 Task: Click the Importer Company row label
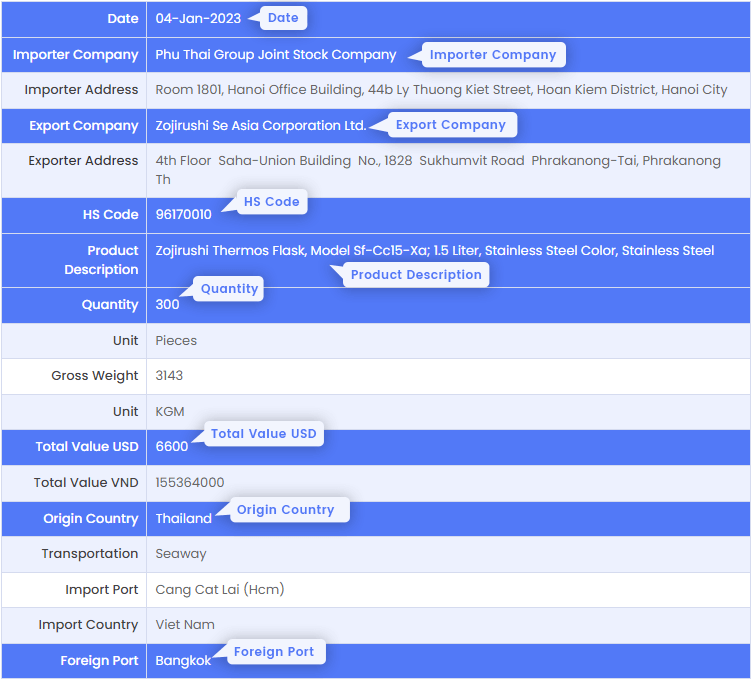click(76, 55)
